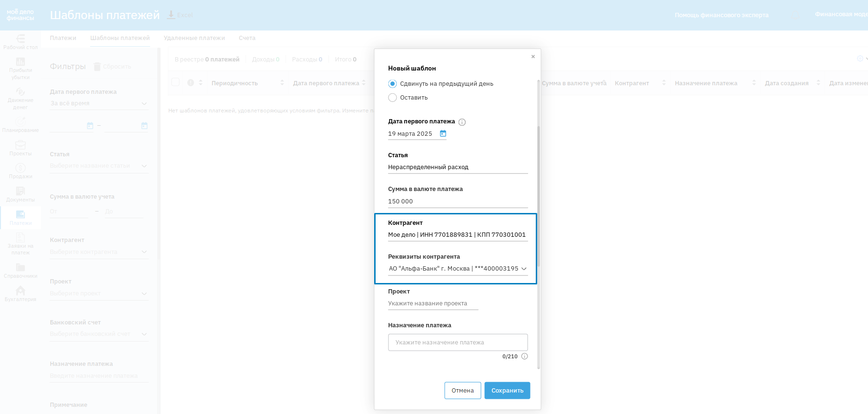868x414 pixels.
Task: Select the Оставить radio option
Action: (x=392, y=98)
